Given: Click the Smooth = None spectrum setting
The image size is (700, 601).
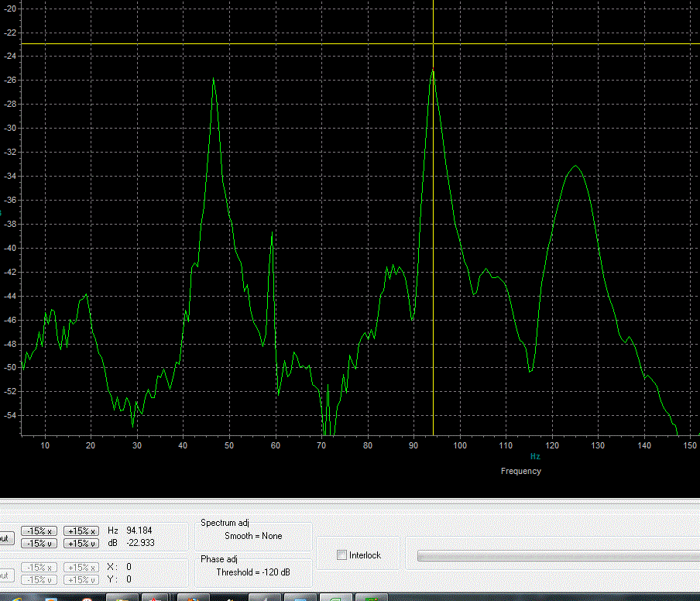Looking at the screenshot, I should click(253, 536).
